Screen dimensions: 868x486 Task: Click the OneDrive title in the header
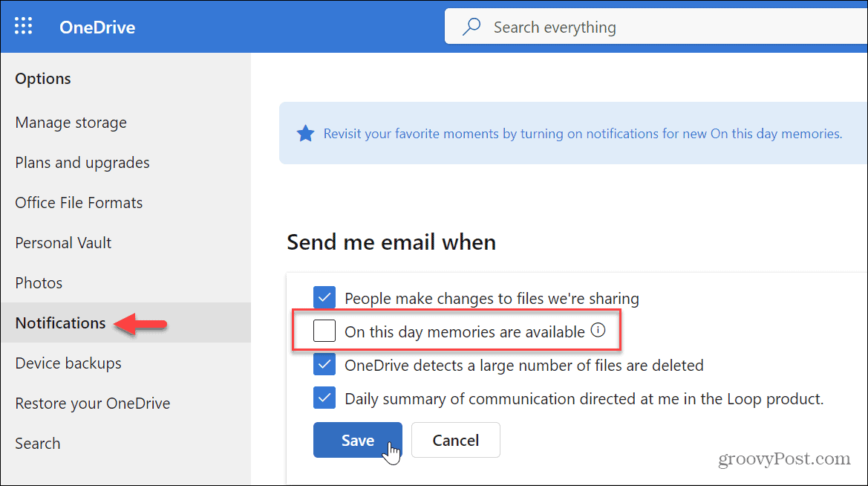(97, 27)
